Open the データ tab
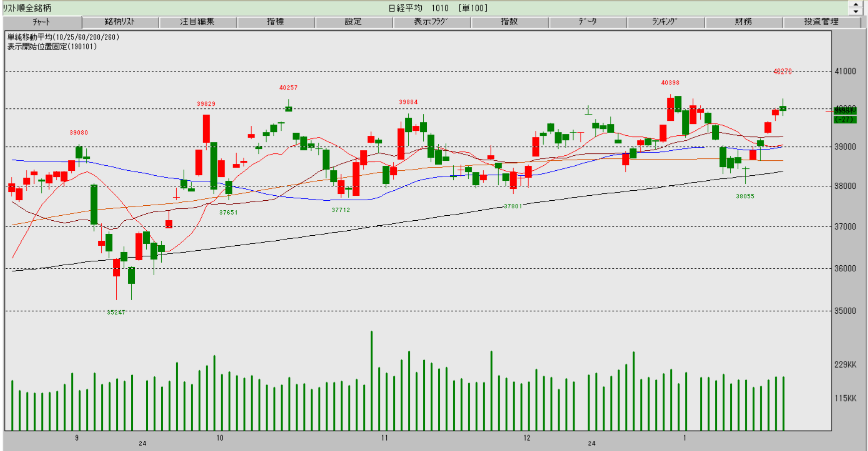This screenshot has height=451, width=868. click(x=587, y=22)
